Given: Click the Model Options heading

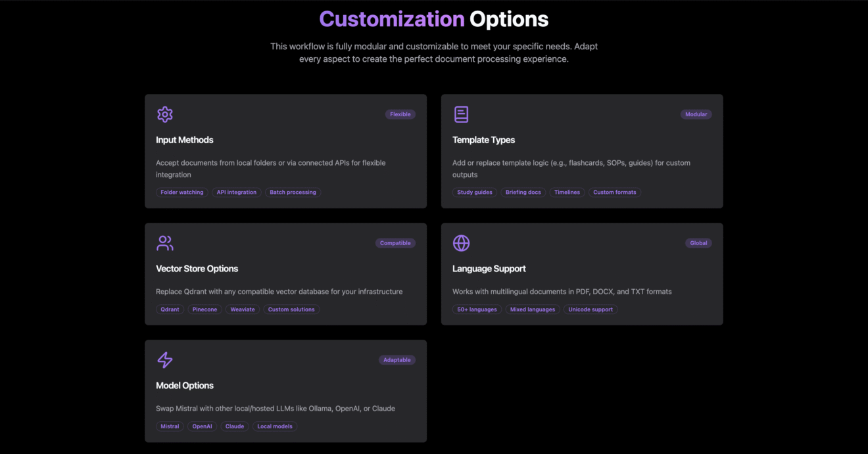Looking at the screenshot, I should pyautogui.click(x=185, y=386).
